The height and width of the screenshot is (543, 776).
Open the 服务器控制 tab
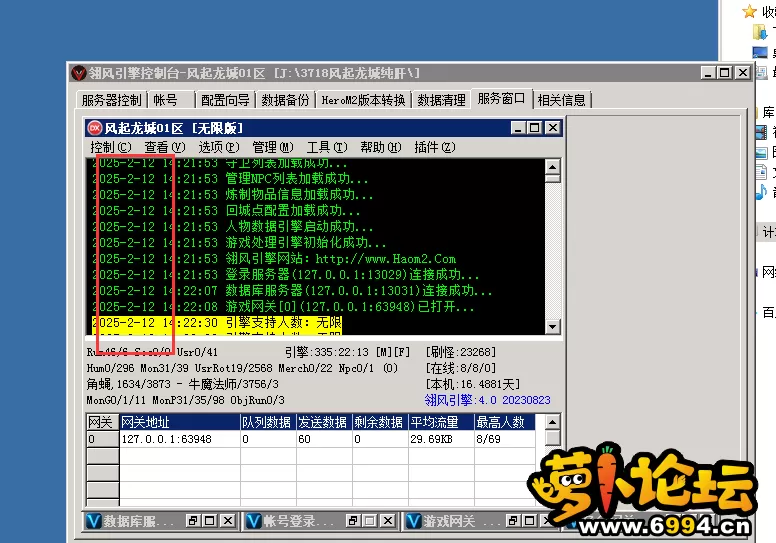coord(111,100)
